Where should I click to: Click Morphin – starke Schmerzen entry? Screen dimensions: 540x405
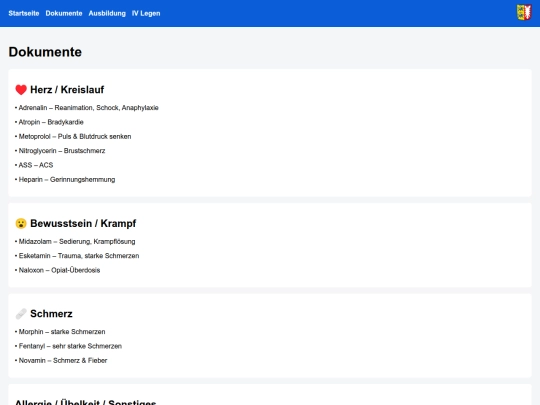pyautogui.click(x=60, y=332)
